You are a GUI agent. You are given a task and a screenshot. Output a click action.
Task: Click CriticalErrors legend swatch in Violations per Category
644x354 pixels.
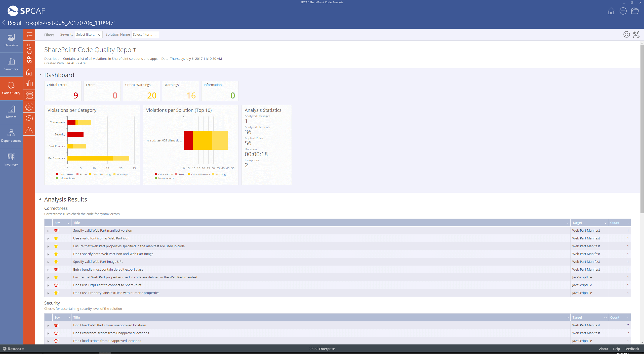point(57,174)
